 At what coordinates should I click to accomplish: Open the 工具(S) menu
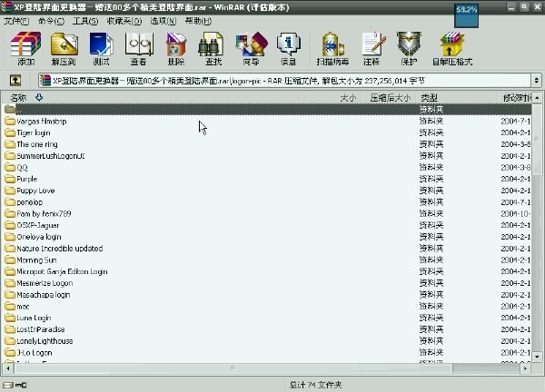(x=85, y=21)
